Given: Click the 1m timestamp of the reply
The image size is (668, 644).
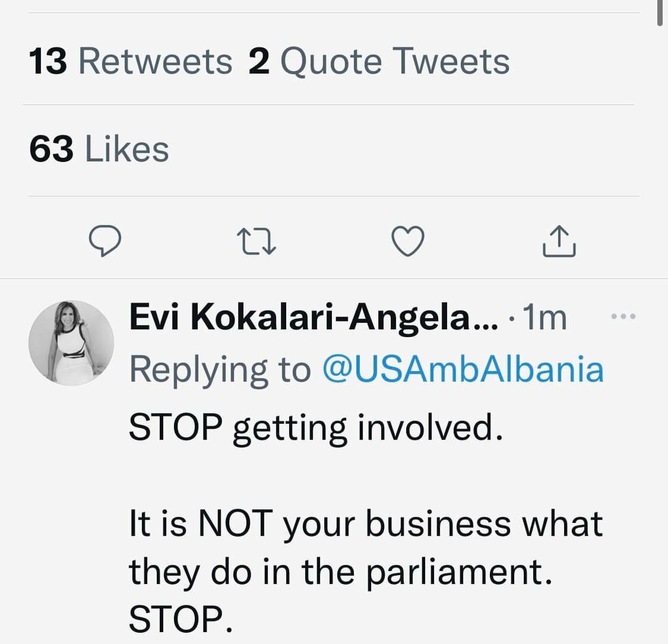Looking at the screenshot, I should [x=545, y=319].
